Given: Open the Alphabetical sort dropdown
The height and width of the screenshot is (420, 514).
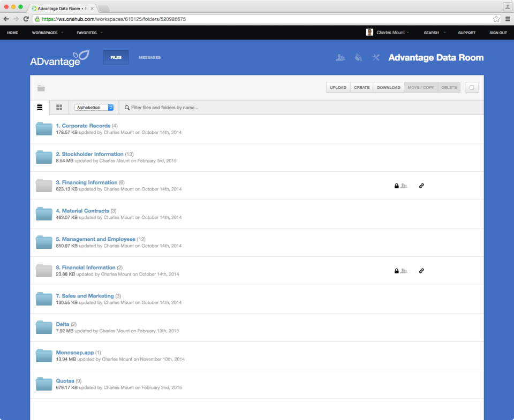Looking at the screenshot, I should click(94, 108).
